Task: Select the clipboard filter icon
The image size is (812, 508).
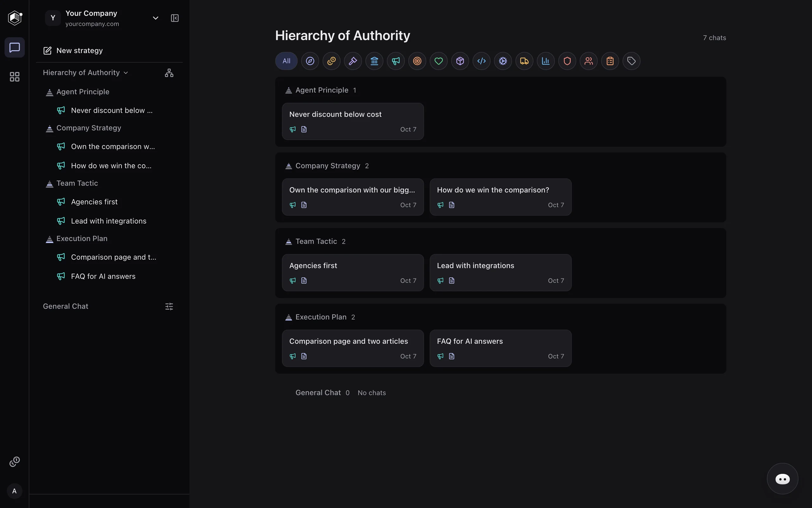Action: pos(610,61)
